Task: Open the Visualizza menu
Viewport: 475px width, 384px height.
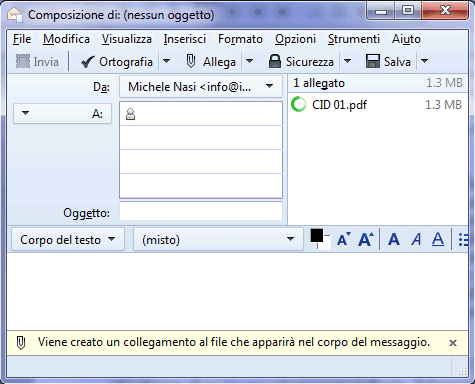Action: click(x=127, y=39)
